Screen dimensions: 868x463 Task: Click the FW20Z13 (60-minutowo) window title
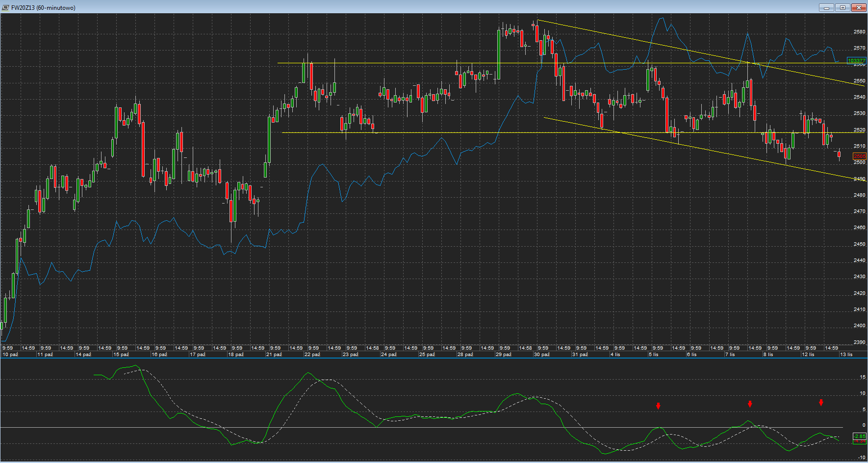44,8
